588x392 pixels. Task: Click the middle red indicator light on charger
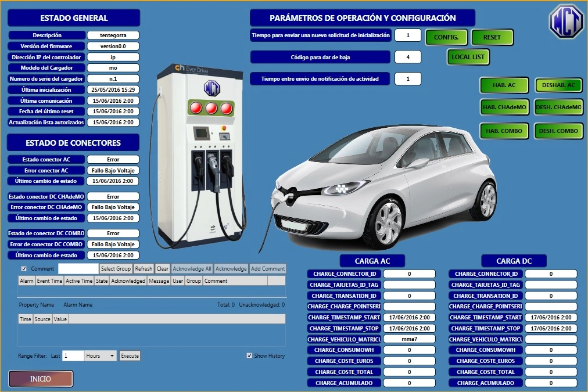pyautogui.click(x=211, y=109)
